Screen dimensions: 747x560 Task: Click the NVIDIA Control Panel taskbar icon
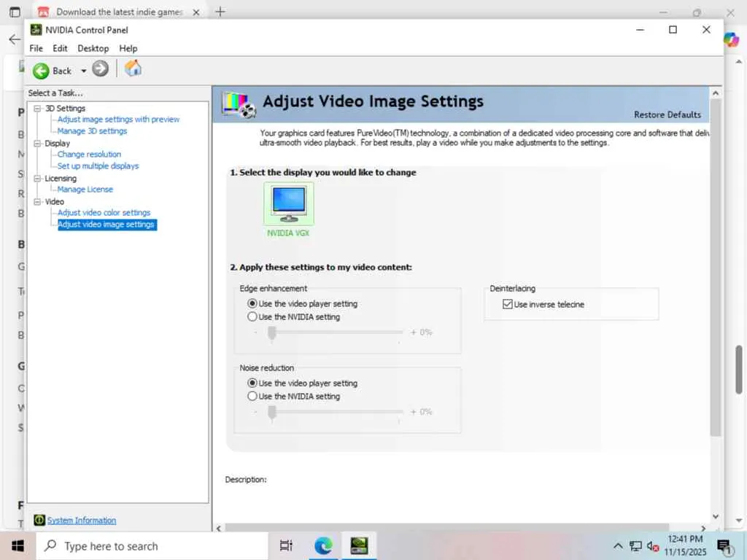click(x=359, y=545)
